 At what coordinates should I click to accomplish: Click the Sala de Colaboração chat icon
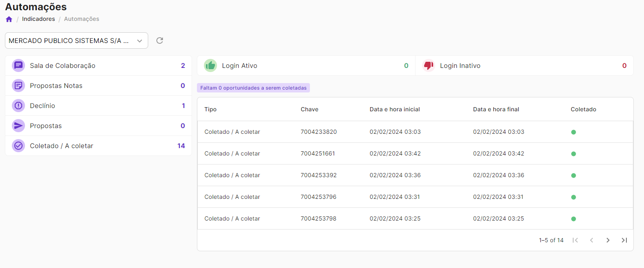click(18, 65)
